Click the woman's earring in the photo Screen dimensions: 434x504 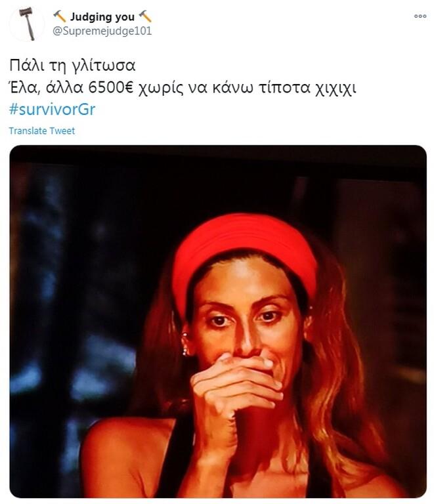pos(185,345)
